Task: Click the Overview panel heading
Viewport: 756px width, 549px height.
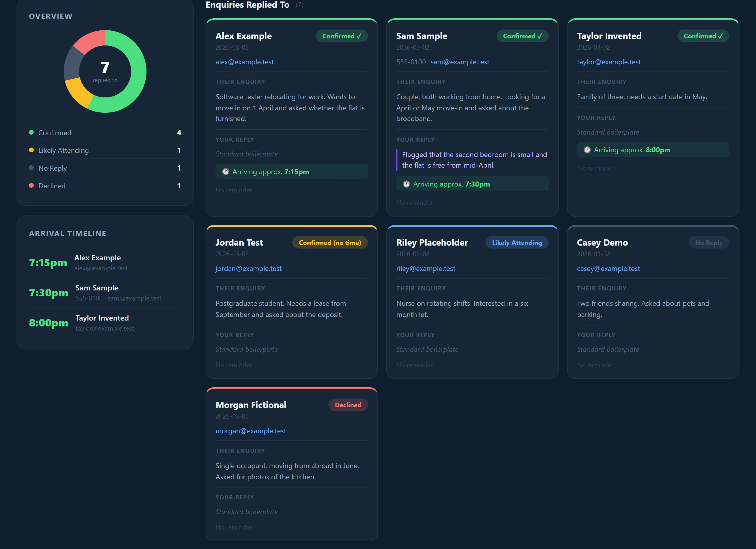Action: [x=51, y=16]
